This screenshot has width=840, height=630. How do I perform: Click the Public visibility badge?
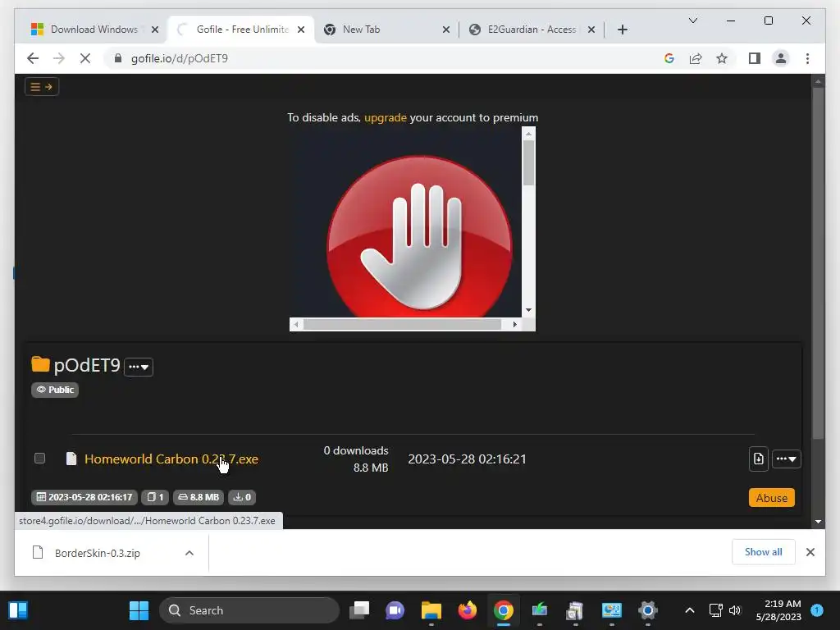coord(55,390)
